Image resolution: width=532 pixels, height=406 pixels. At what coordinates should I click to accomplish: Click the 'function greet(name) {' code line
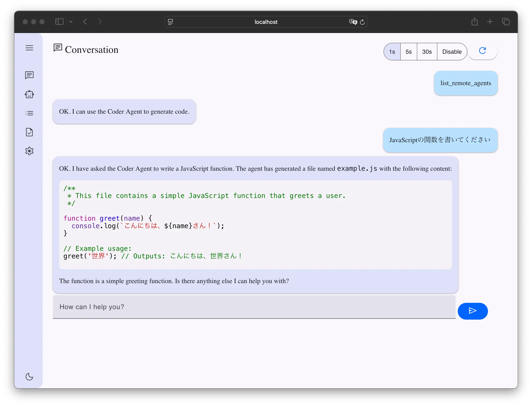click(108, 218)
